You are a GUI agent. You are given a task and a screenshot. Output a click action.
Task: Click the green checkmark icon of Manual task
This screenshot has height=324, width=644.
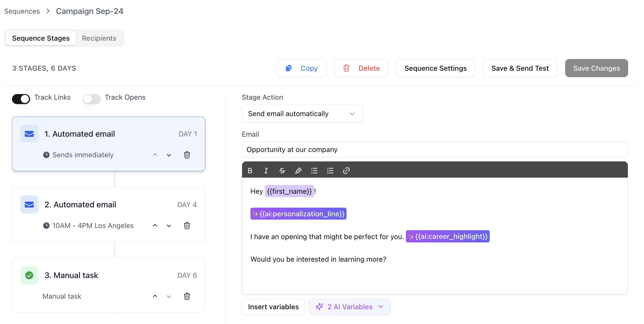click(x=29, y=275)
